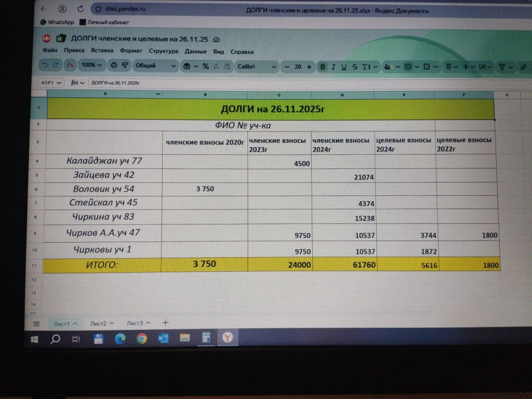Screen dimensions: 532x399
Task: Add a new sheet with plus icon
Action: [165, 323]
